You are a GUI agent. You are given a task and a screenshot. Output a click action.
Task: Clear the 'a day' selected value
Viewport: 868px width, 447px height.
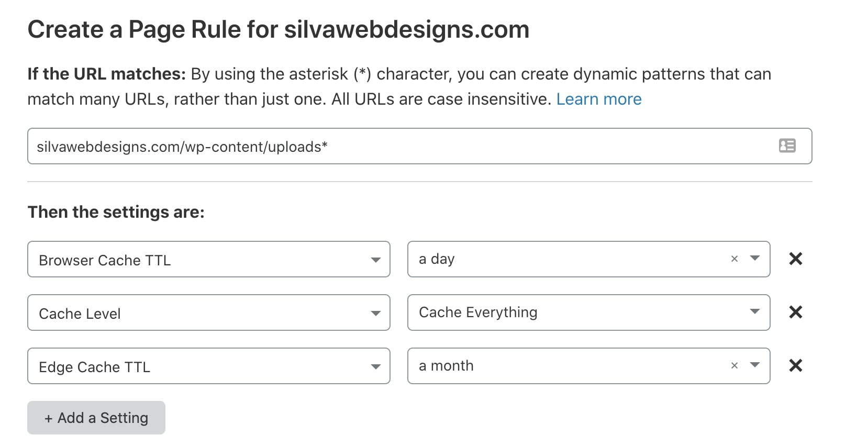tap(734, 259)
